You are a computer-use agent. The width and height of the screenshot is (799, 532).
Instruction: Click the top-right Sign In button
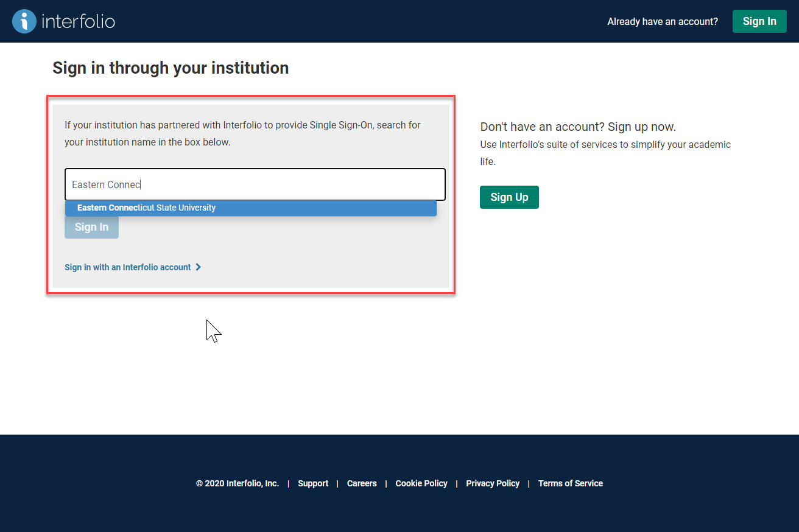(759, 21)
